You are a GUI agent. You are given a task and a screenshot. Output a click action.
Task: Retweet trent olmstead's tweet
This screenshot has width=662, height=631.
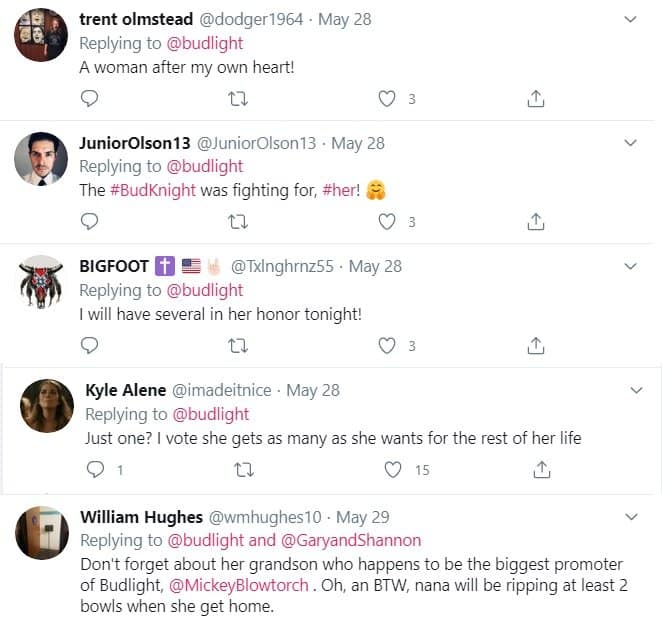[x=238, y=98]
